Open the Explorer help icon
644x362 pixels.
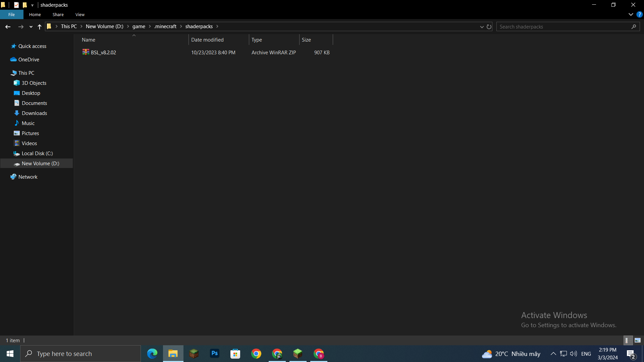[639, 14]
